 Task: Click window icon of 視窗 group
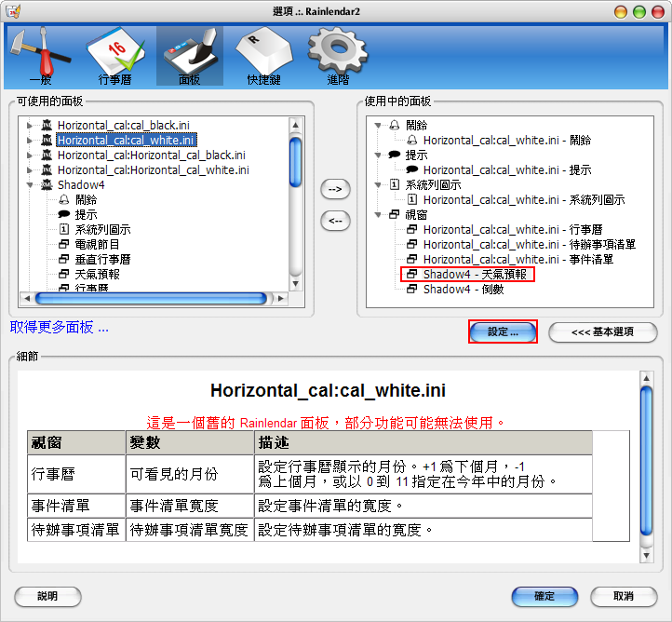click(x=395, y=214)
